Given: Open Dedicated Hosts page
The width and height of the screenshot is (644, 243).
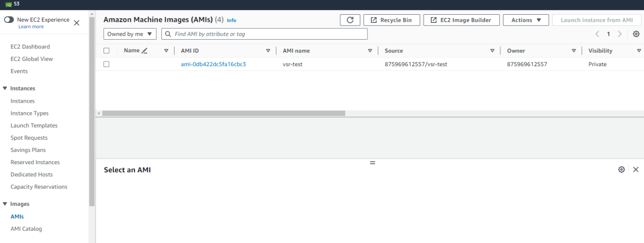Looking at the screenshot, I should click(x=31, y=174).
